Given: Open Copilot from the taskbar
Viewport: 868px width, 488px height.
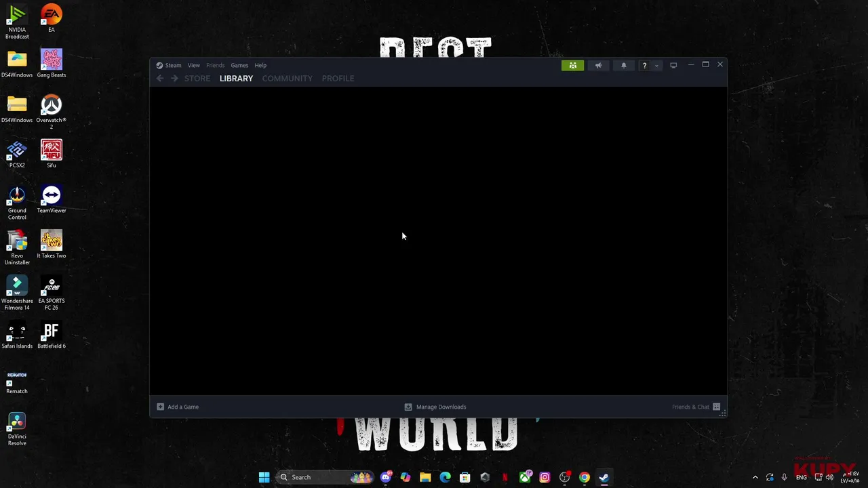Looking at the screenshot, I should [406, 477].
